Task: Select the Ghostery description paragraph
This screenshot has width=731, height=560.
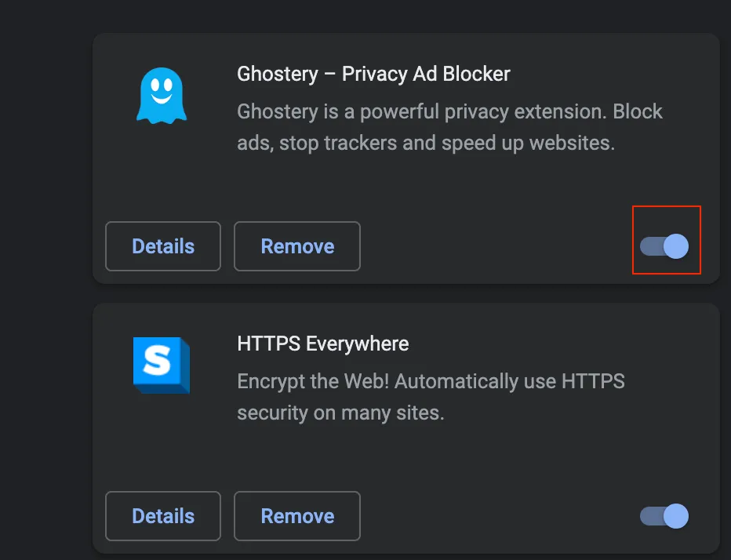Action: (449, 127)
